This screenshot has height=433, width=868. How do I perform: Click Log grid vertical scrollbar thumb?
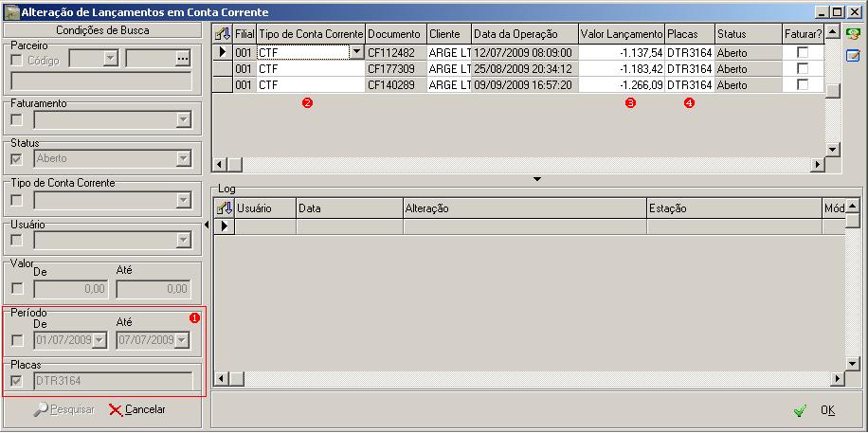pos(853,221)
